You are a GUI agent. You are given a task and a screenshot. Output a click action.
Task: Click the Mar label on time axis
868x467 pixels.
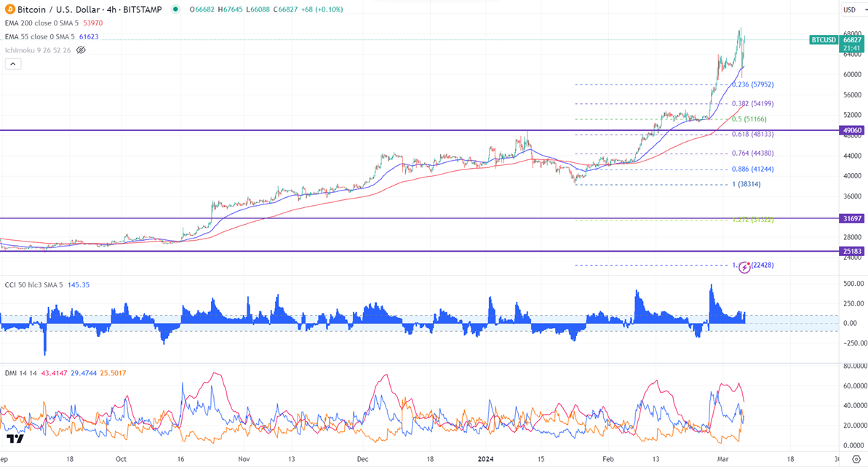pos(723,459)
